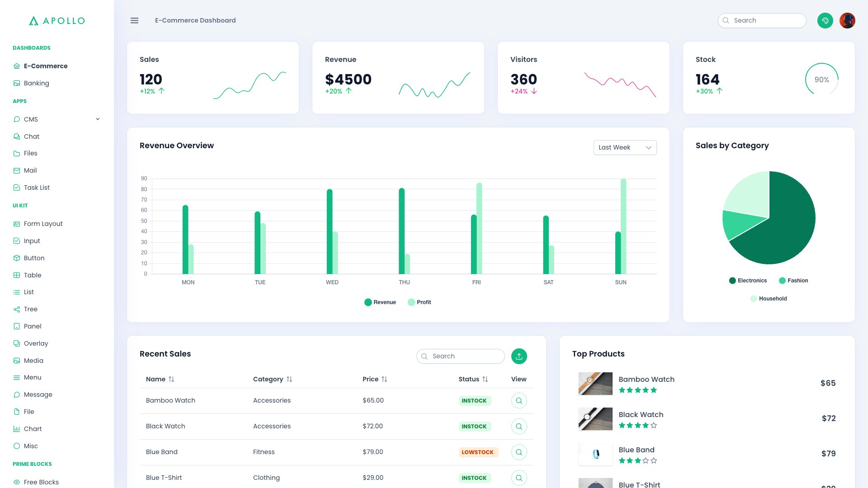The width and height of the screenshot is (868, 488).
Task: Toggle the Revenue legend in the chart
Action: (380, 302)
